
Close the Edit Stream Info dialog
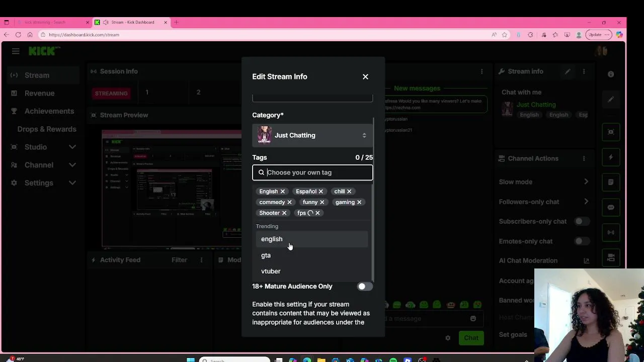pos(365,77)
